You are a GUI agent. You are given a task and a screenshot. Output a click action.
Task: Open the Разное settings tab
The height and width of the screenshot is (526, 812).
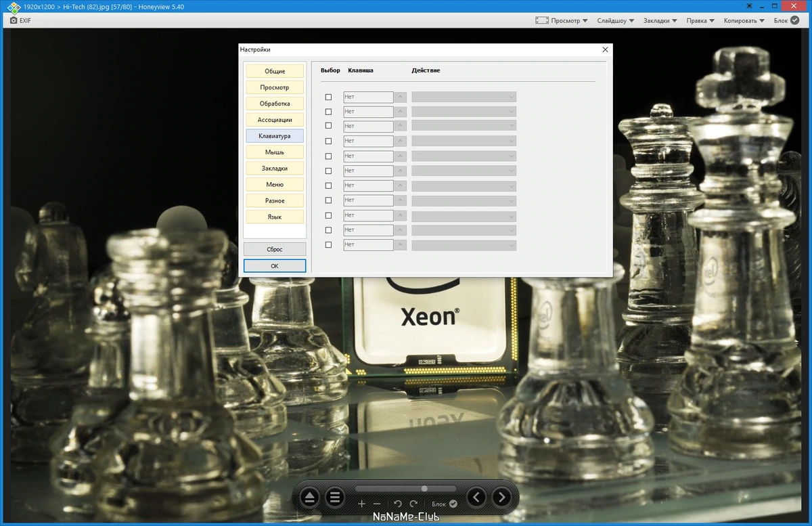click(275, 200)
